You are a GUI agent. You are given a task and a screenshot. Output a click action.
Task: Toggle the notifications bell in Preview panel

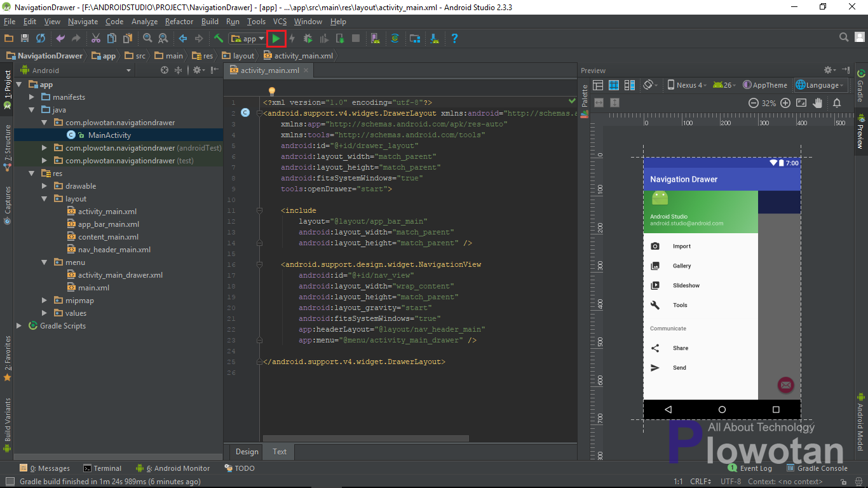coord(837,102)
